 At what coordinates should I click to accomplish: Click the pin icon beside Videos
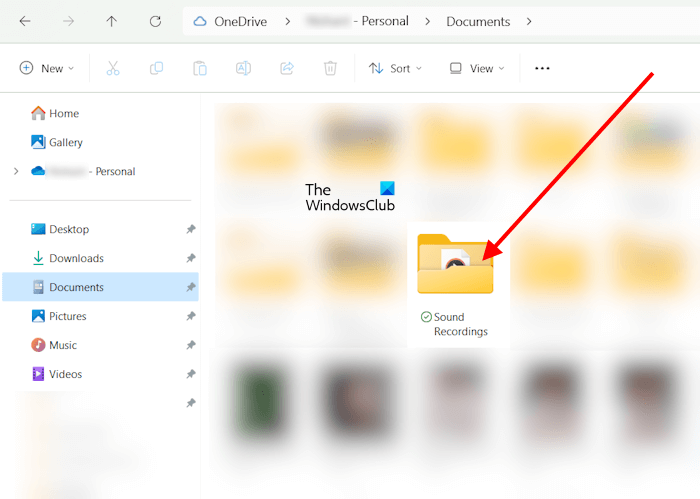click(x=191, y=374)
